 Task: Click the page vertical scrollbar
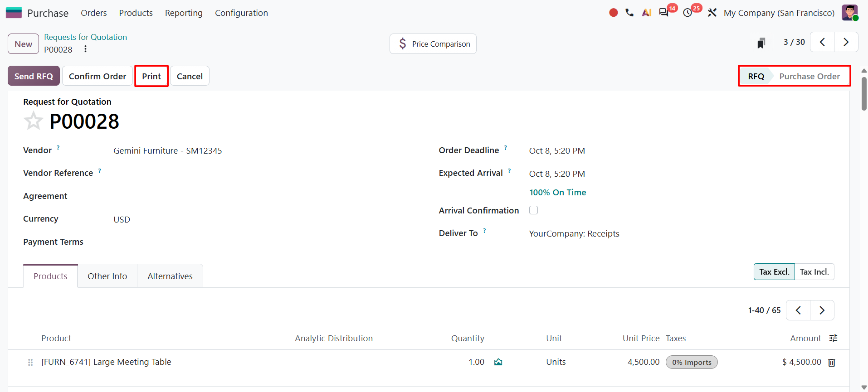(864, 94)
